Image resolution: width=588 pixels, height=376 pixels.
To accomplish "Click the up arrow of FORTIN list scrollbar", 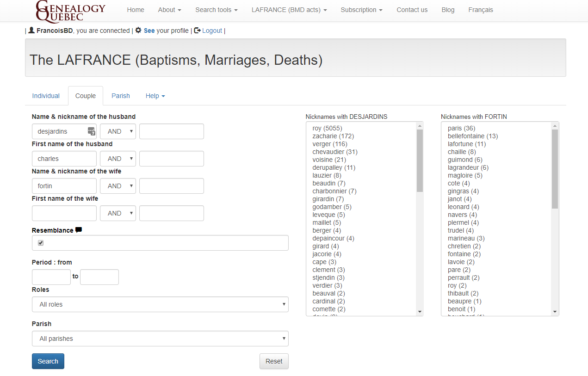I will point(555,126).
